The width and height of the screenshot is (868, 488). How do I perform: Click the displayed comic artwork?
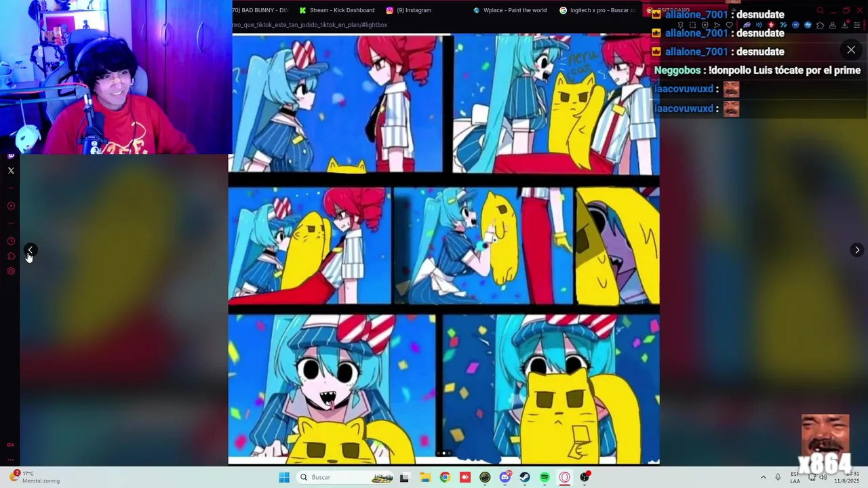point(443,249)
